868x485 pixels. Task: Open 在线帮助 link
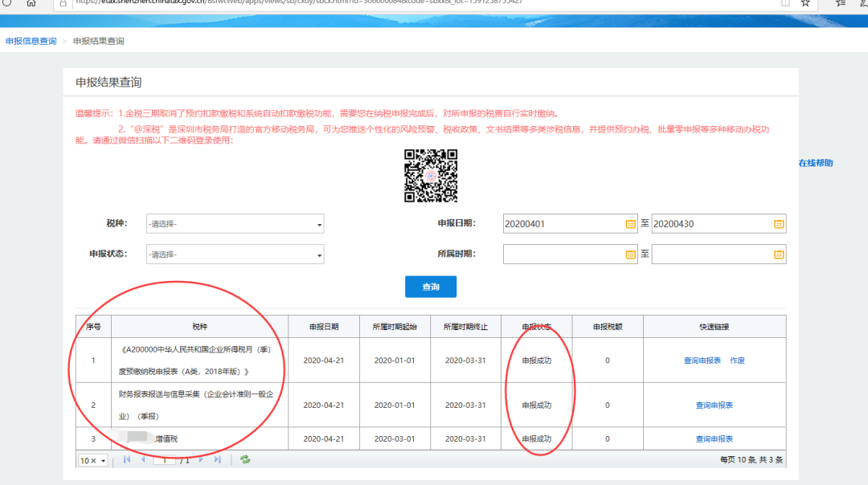pyautogui.click(x=816, y=162)
